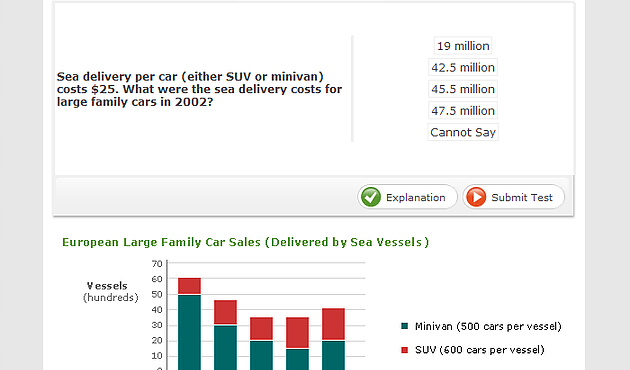Choose the Cannot Say option

click(x=463, y=132)
